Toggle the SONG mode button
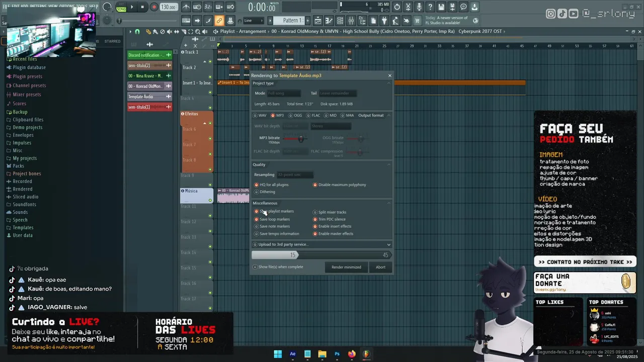Screen dimensions: 644x362 pos(121,9)
